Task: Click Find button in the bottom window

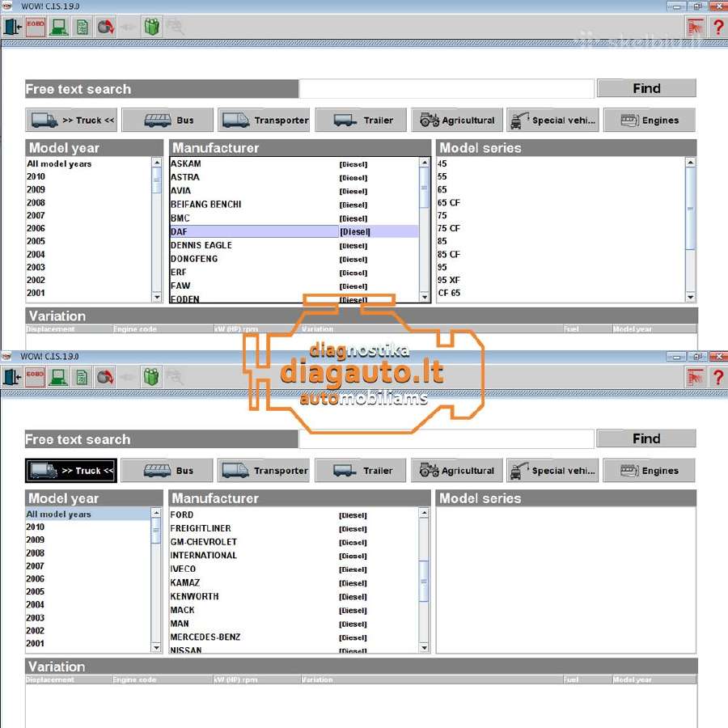Action: (x=646, y=438)
